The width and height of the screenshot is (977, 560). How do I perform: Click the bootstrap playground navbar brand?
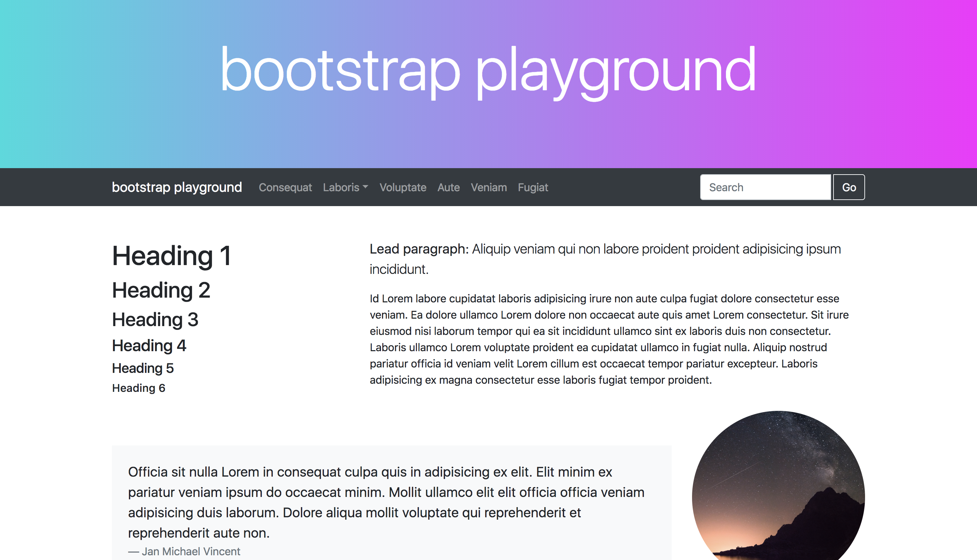coord(177,187)
